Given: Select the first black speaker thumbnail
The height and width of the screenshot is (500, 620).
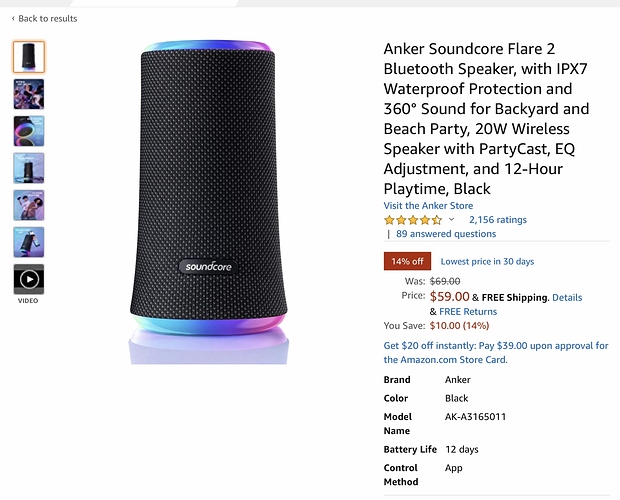Looking at the screenshot, I should (x=29, y=57).
